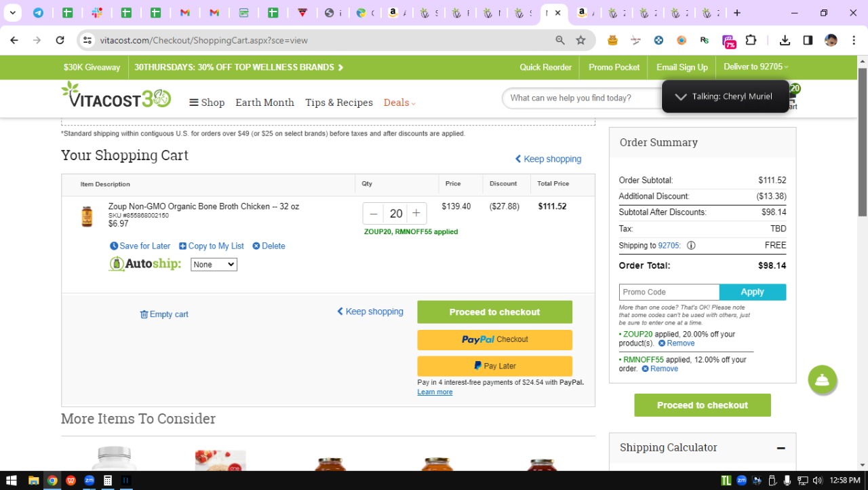
Task: Choose PayPal Pay Later
Action: 495,366
